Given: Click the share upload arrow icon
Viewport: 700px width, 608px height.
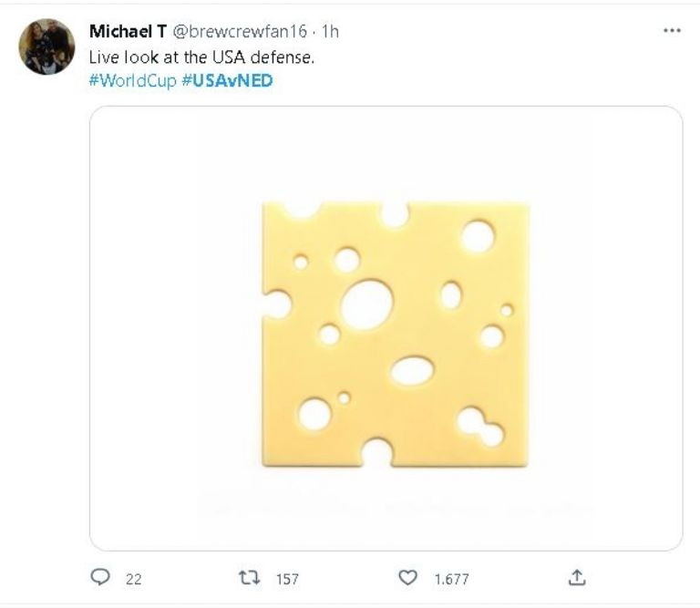Looking at the screenshot, I should pyautogui.click(x=576, y=577).
